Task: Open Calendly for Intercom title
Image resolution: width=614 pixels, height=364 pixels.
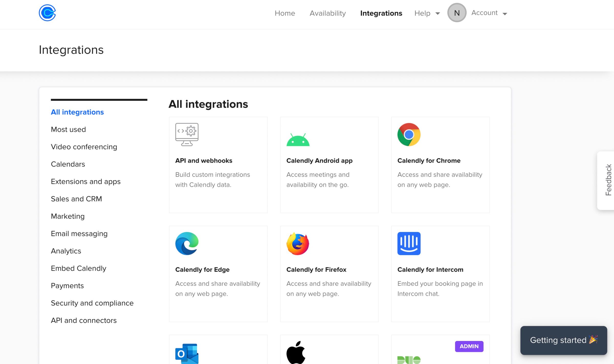Action: (x=430, y=270)
